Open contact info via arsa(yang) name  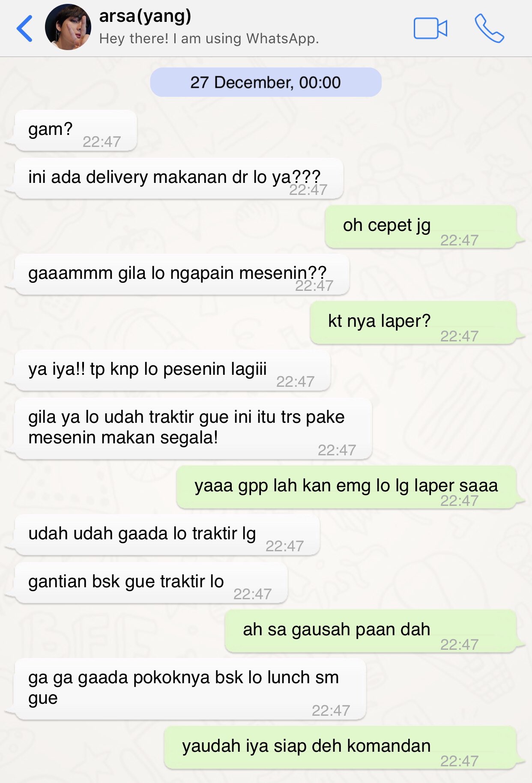pyautogui.click(x=145, y=16)
